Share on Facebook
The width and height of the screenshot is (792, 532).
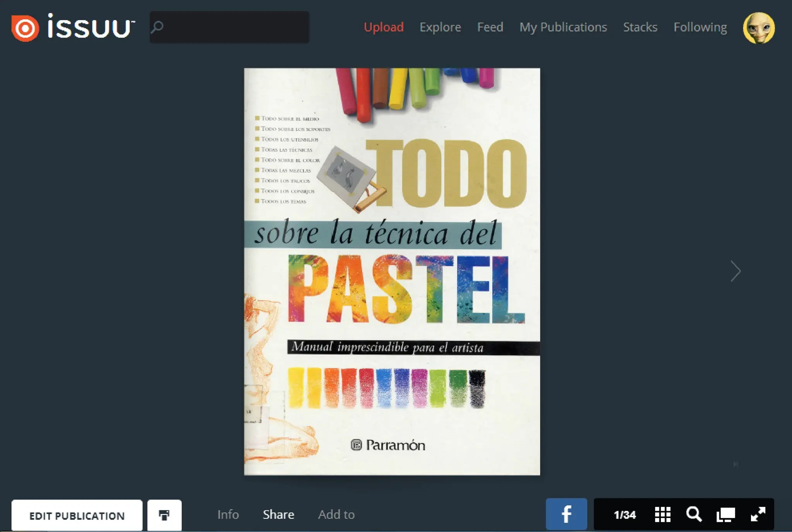(x=566, y=514)
